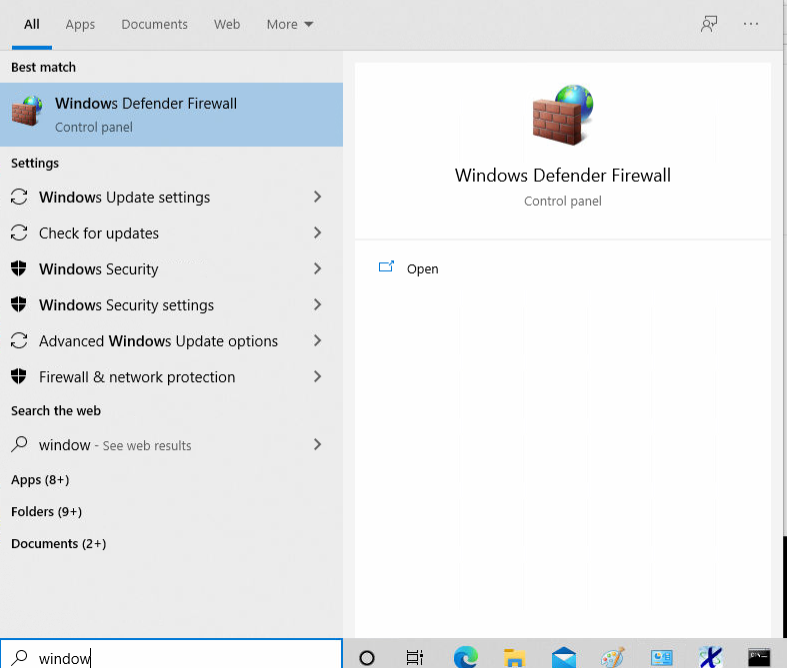Switch to the All tab

32,24
